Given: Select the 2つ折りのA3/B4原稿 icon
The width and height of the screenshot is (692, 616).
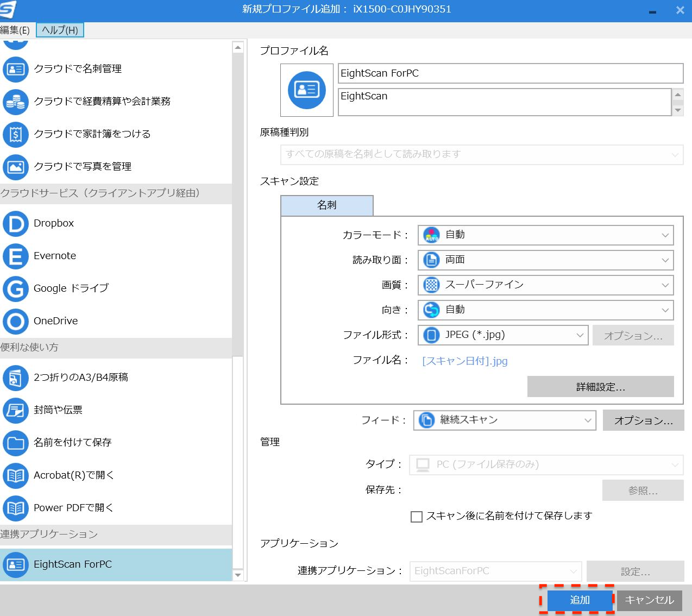Looking at the screenshot, I should (x=16, y=378).
